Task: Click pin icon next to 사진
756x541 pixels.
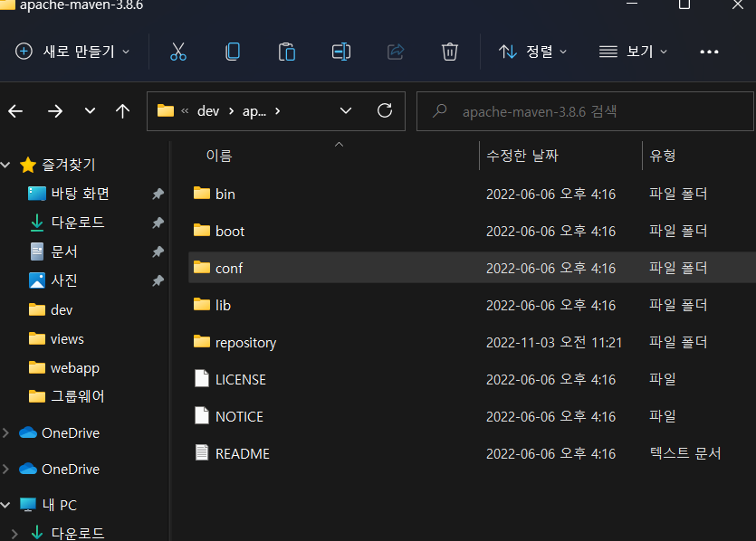Action: [158, 280]
